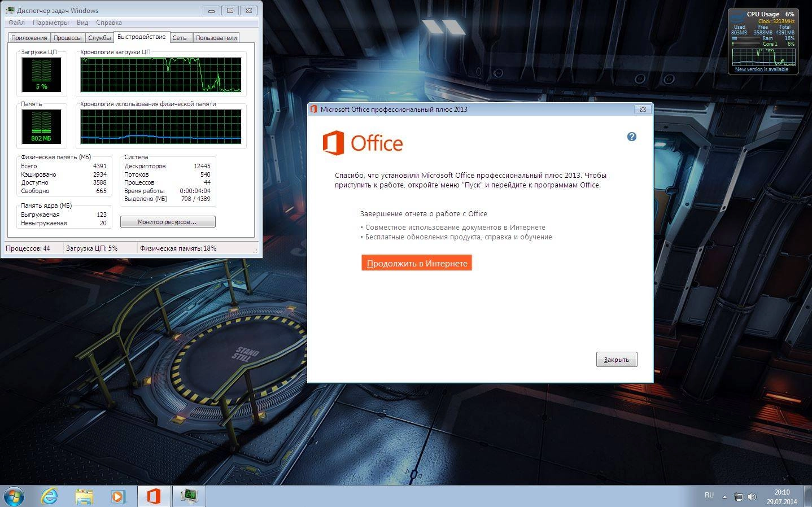Select the Быстродействие tab

coord(142,37)
